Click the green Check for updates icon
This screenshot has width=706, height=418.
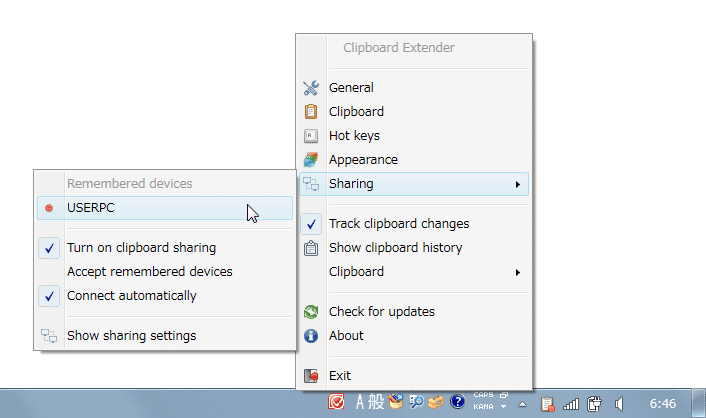pyautogui.click(x=311, y=312)
